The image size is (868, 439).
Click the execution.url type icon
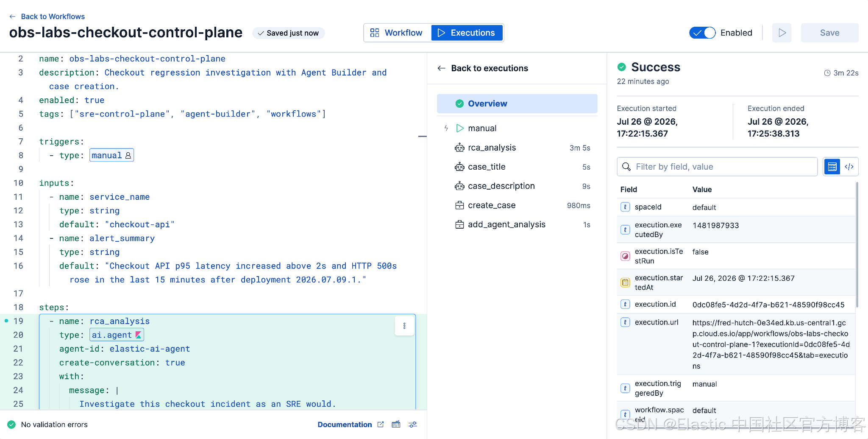pos(625,322)
